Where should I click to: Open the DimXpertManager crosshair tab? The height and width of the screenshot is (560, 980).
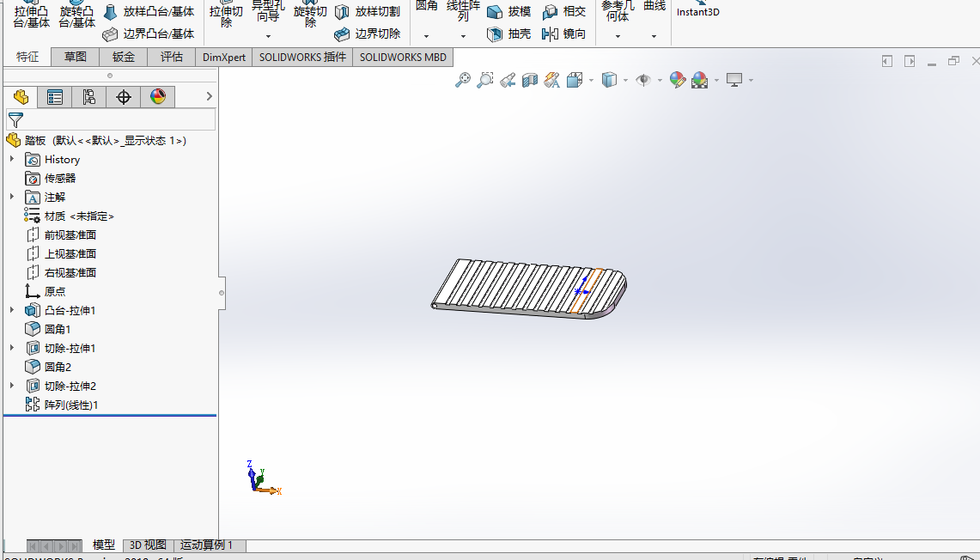point(124,97)
